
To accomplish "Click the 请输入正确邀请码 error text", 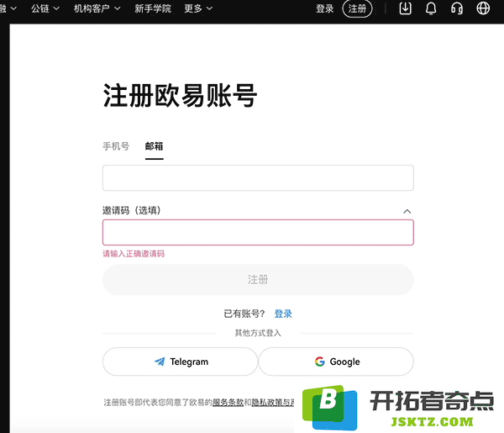I will [x=134, y=254].
